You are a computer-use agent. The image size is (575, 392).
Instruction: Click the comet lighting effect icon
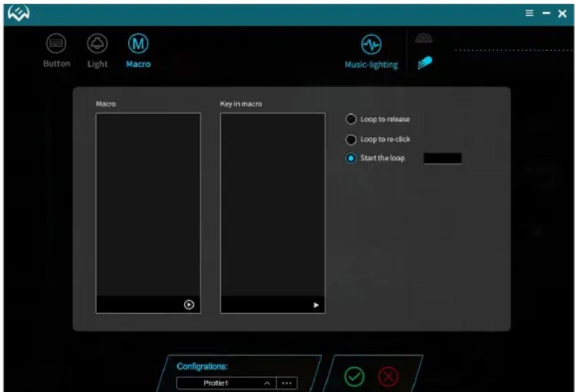click(425, 62)
